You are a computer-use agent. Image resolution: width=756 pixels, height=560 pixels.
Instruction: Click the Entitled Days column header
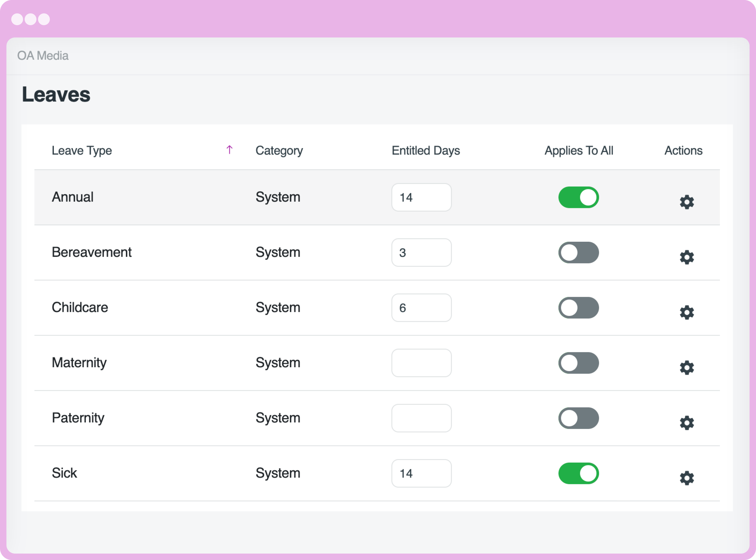[426, 150]
